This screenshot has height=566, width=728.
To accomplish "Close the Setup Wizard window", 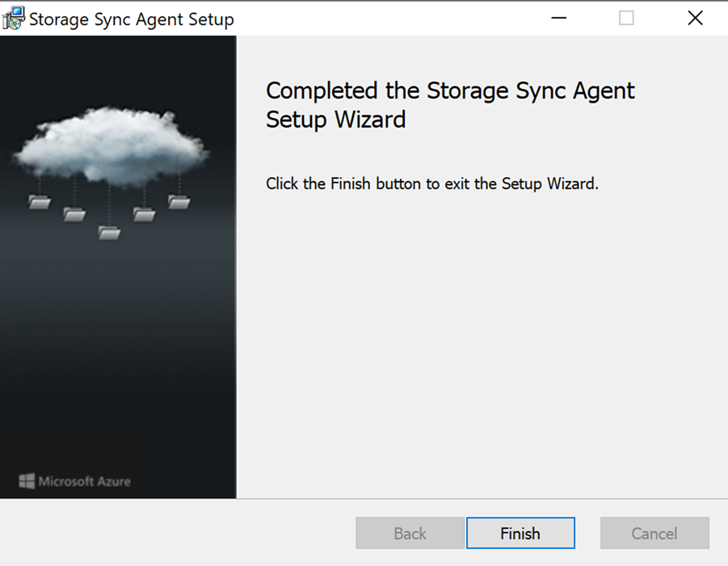I will 695,17.
